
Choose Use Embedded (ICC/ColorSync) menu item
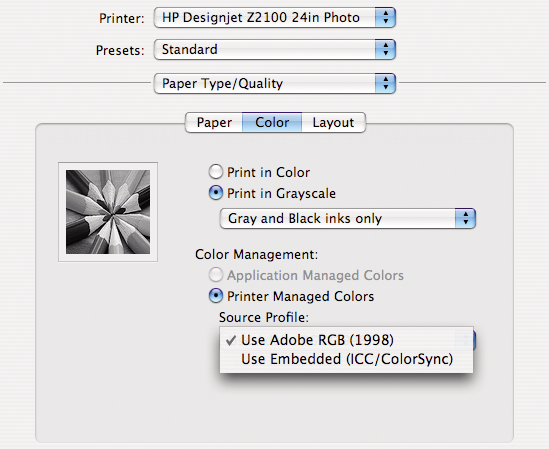[346, 359]
